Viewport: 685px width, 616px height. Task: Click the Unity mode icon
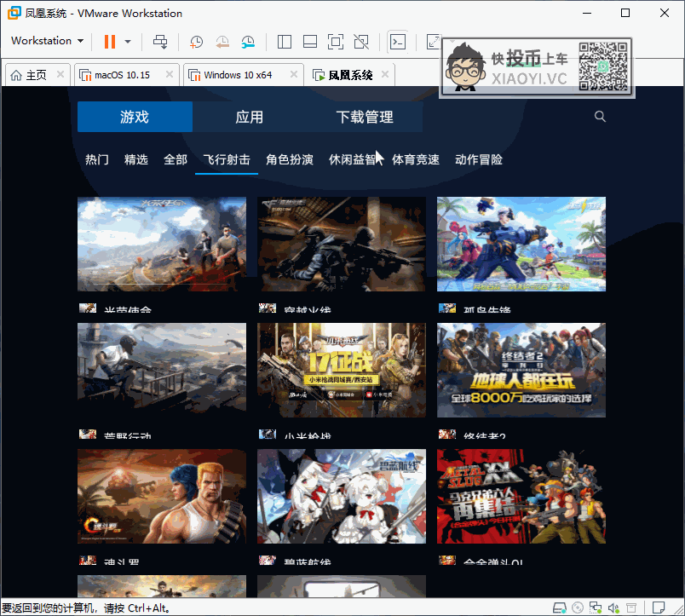pyautogui.click(x=361, y=42)
